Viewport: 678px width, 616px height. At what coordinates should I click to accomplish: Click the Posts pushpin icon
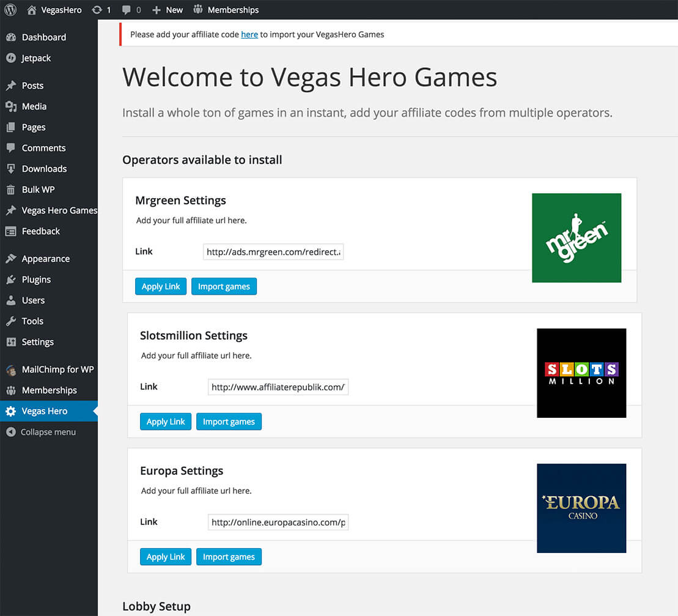point(11,86)
